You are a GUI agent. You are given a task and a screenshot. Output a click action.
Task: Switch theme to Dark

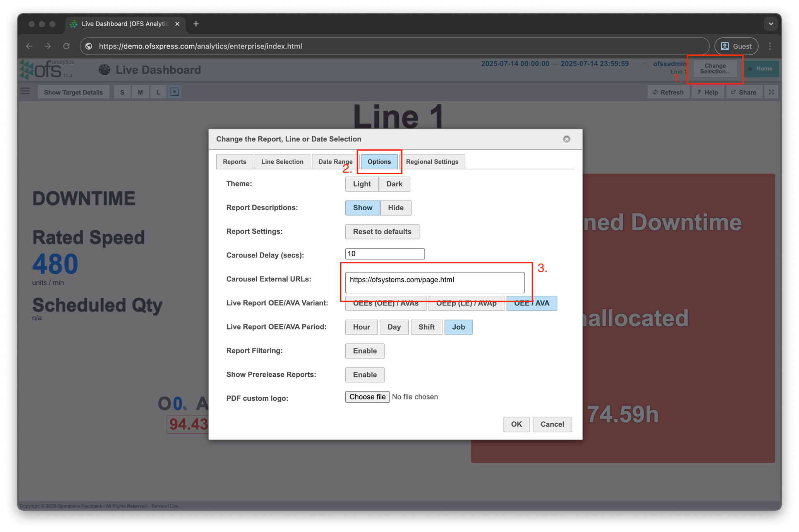click(394, 184)
